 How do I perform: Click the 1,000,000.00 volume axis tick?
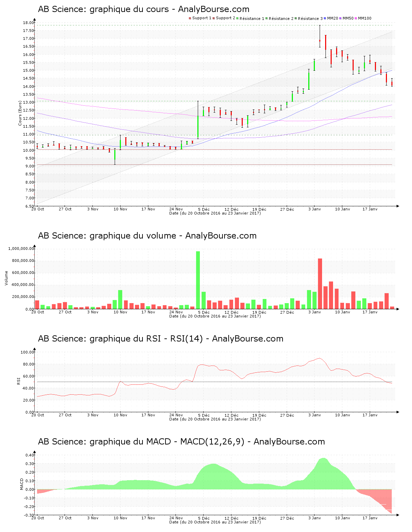(x=21, y=249)
